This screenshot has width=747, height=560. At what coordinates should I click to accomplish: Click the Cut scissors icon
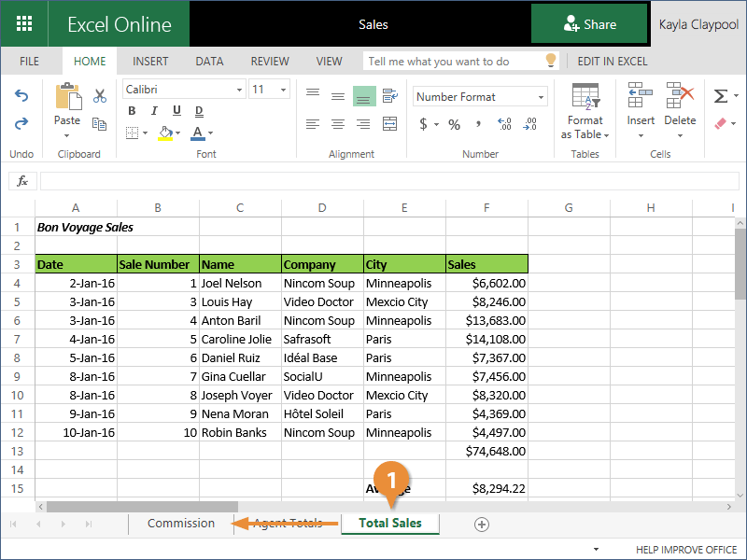[100, 96]
